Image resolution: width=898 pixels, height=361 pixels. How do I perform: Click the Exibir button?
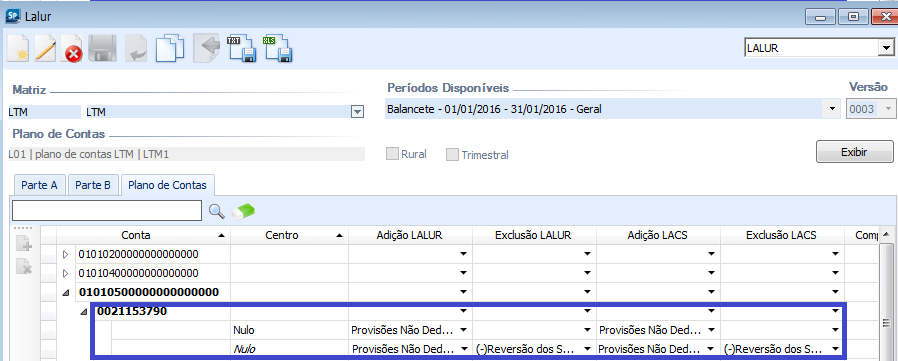coord(854,152)
